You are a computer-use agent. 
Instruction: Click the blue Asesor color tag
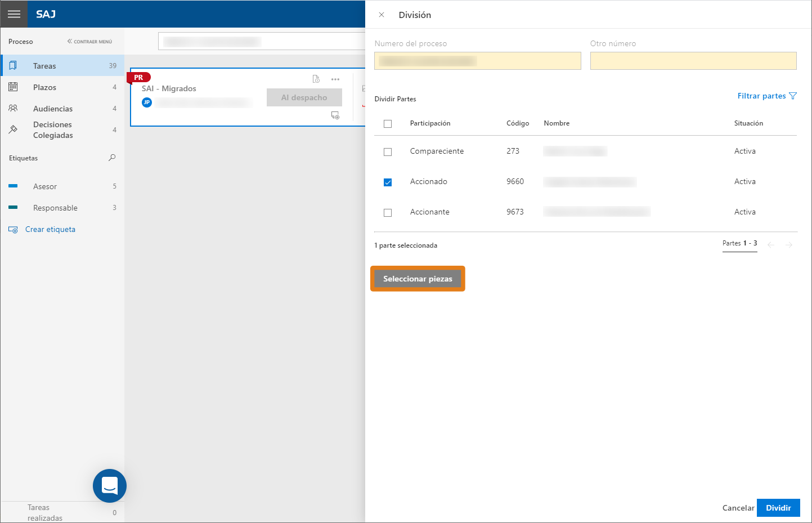pyautogui.click(x=13, y=186)
